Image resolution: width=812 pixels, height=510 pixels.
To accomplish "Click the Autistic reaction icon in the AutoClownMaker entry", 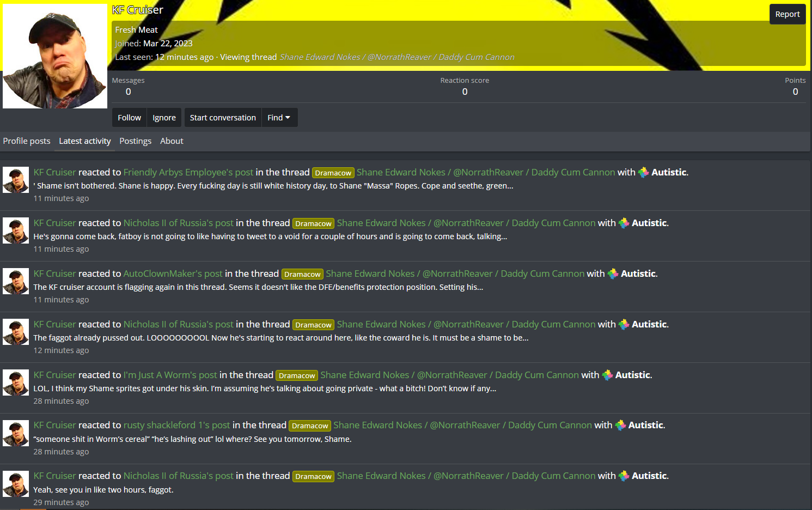I will point(613,274).
